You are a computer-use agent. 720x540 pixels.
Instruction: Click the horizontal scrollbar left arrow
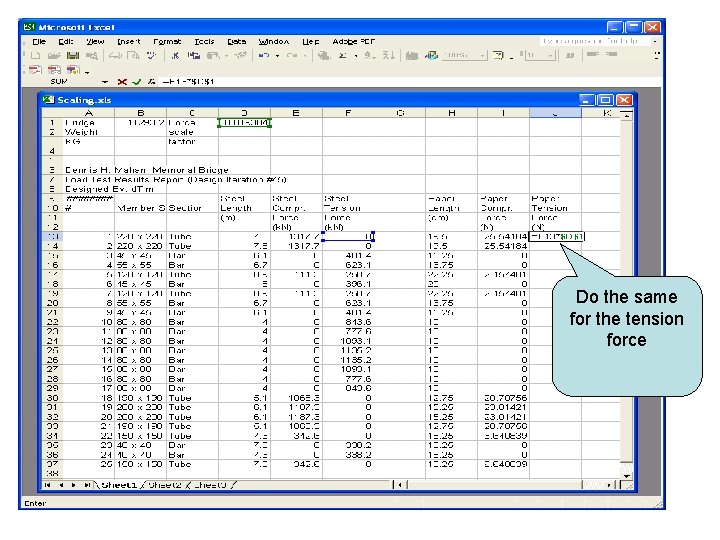[400, 485]
